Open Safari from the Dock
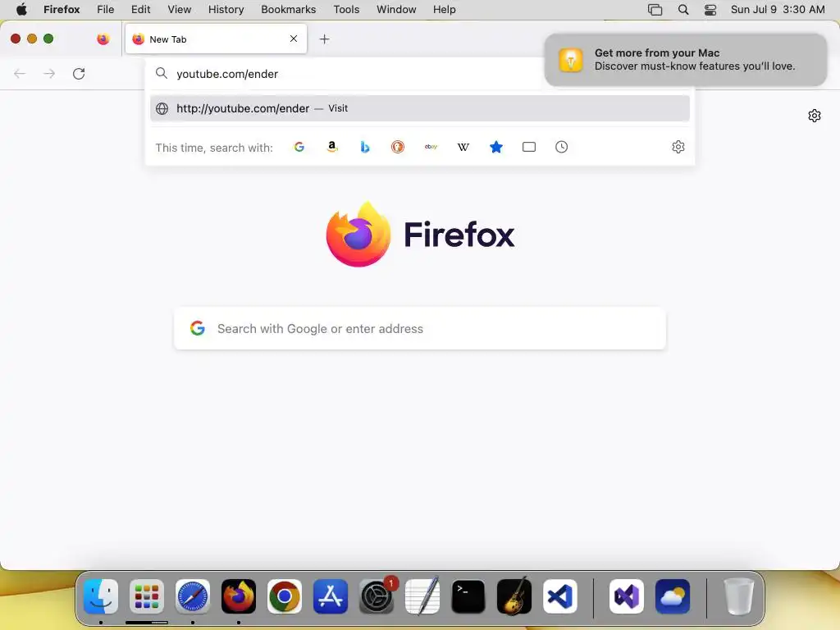Viewport: 840px width, 630px height. pos(192,596)
